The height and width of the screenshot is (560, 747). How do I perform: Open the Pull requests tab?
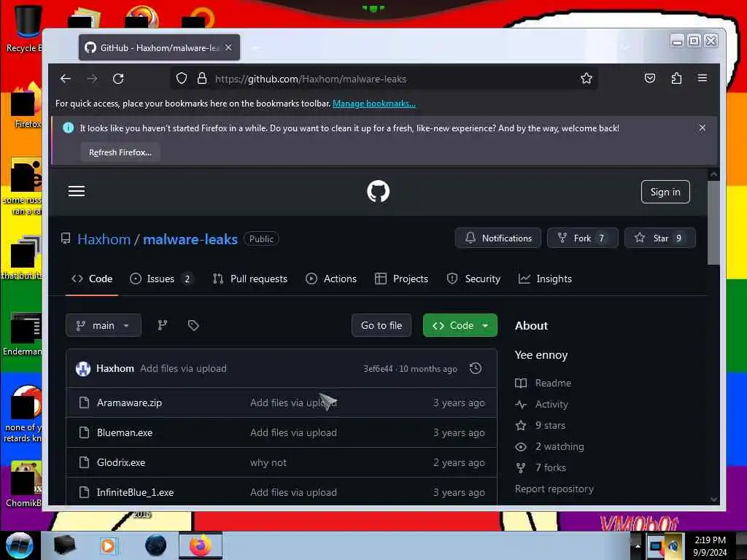(x=250, y=279)
